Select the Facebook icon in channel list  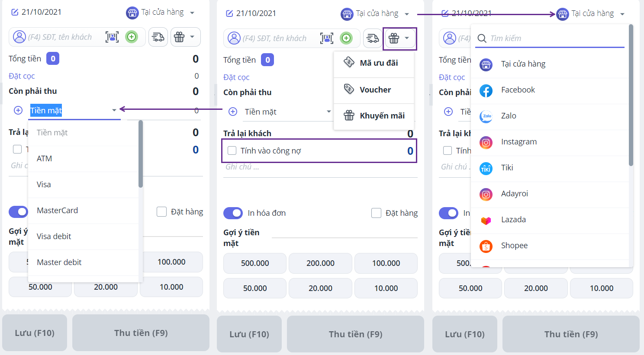pyautogui.click(x=486, y=91)
